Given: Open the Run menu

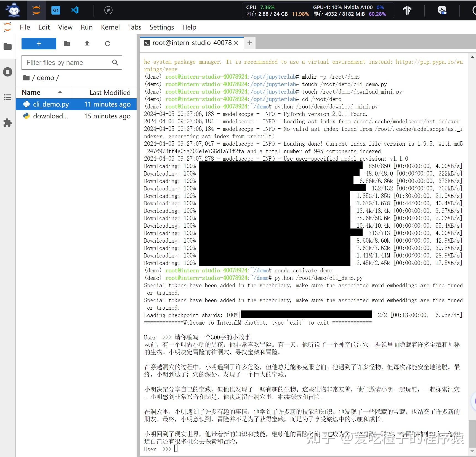Looking at the screenshot, I should pyautogui.click(x=87, y=27).
